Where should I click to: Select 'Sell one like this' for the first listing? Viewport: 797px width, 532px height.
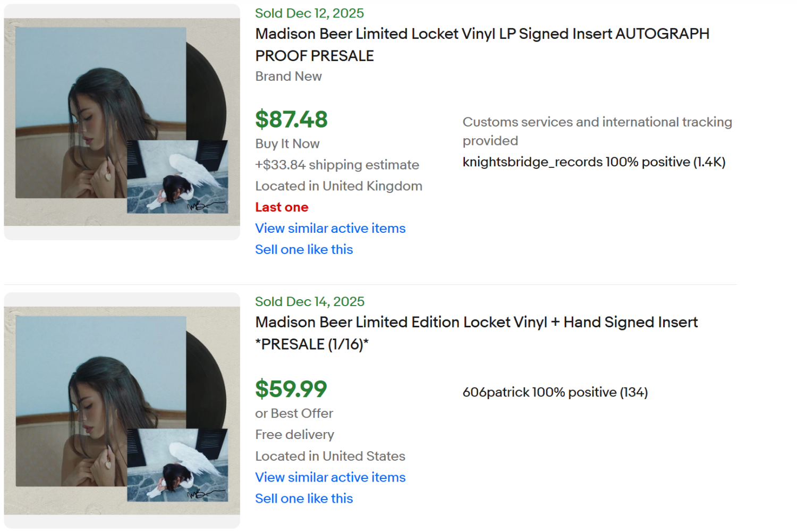(303, 249)
